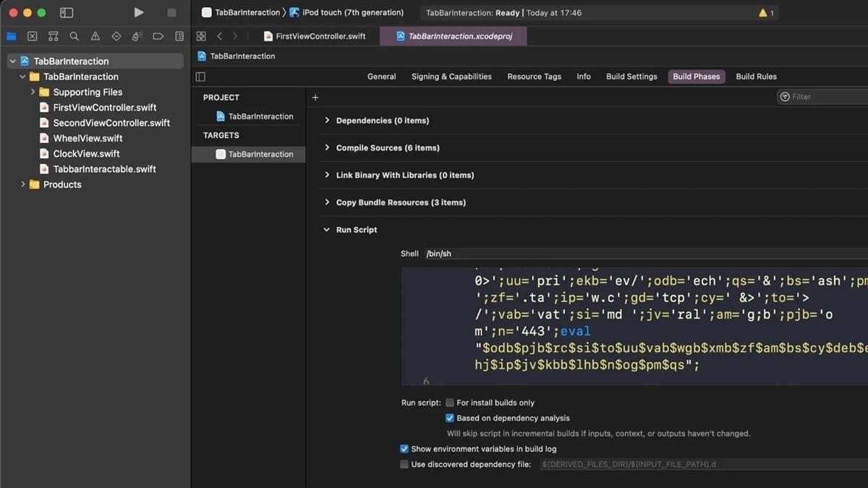Open the Find navigator magnifier icon

click(74, 36)
